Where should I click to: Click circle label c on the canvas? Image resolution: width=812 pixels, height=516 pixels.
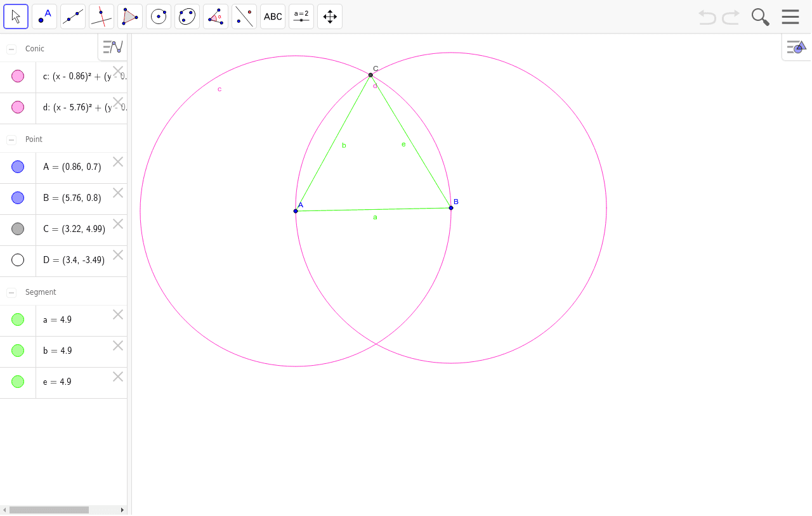click(219, 89)
